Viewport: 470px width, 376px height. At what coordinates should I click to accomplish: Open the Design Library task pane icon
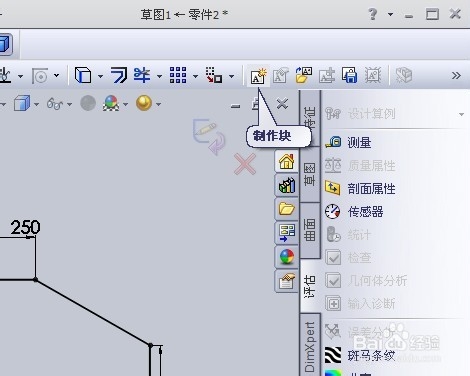286,185
